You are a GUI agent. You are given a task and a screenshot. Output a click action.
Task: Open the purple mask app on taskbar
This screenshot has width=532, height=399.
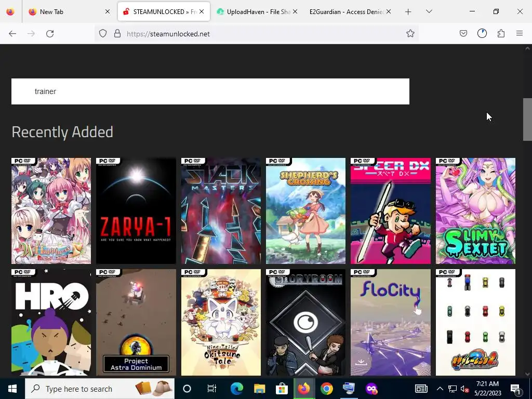pyautogui.click(x=371, y=389)
